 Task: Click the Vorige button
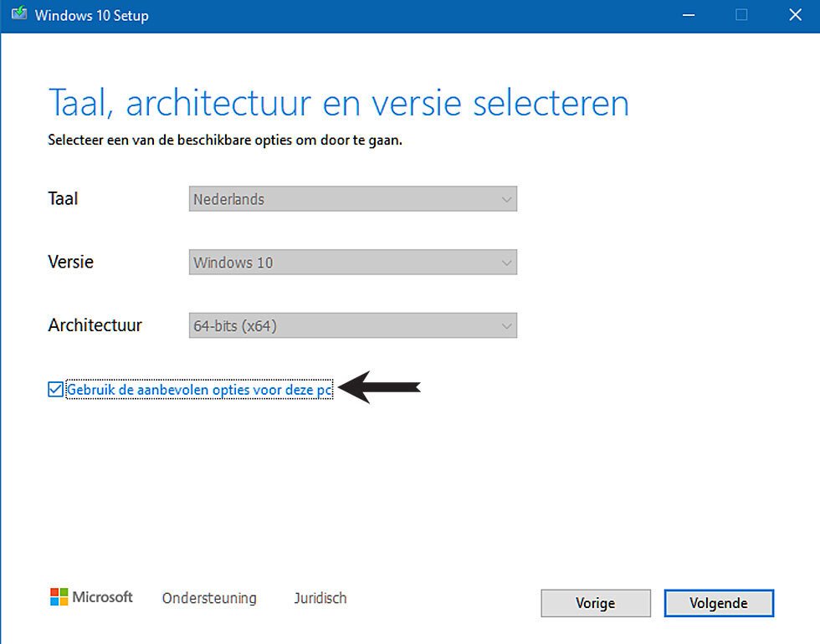coord(596,603)
